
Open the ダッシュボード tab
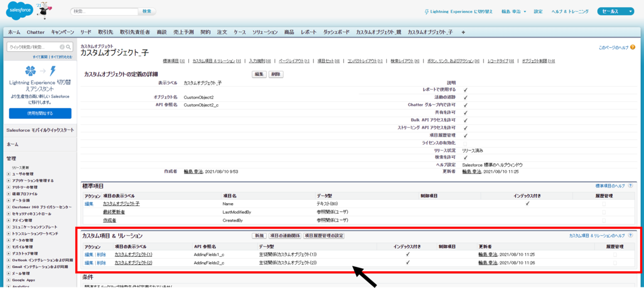[x=337, y=32]
